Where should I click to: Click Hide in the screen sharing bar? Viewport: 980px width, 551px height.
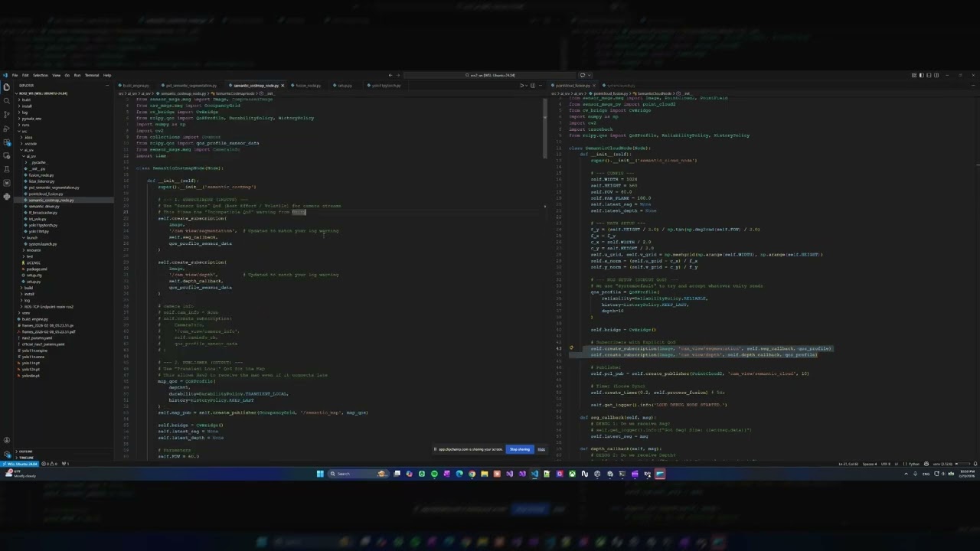(541, 449)
